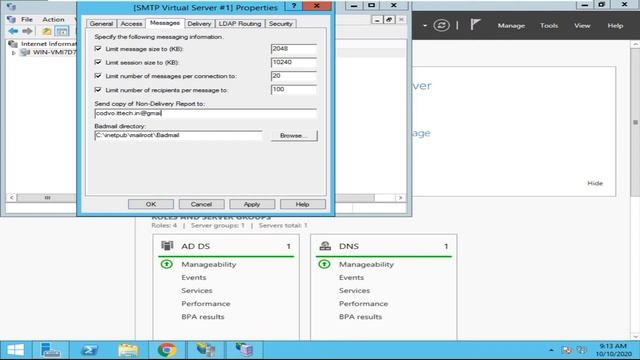Open File Explorer from the taskbar

coord(128,350)
